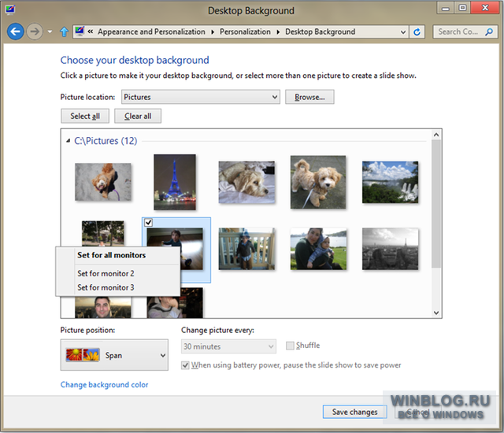504x433 pixels.
Task: Open the Picture location dropdown
Action: [x=201, y=97]
